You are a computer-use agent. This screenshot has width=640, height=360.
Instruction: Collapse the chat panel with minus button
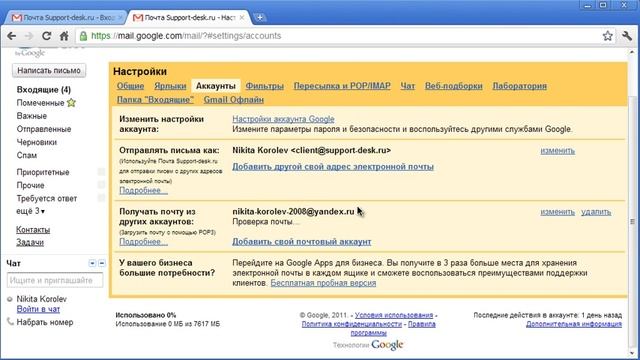click(102, 263)
